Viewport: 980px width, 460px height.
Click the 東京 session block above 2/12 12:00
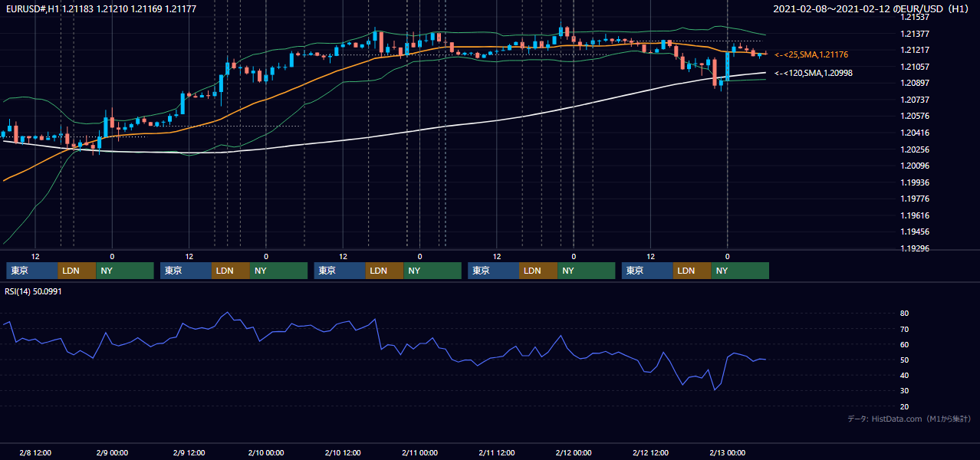(x=647, y=271)
